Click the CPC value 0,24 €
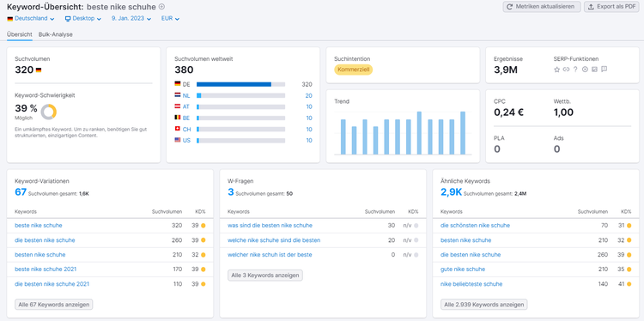 (x=508, y=112)
